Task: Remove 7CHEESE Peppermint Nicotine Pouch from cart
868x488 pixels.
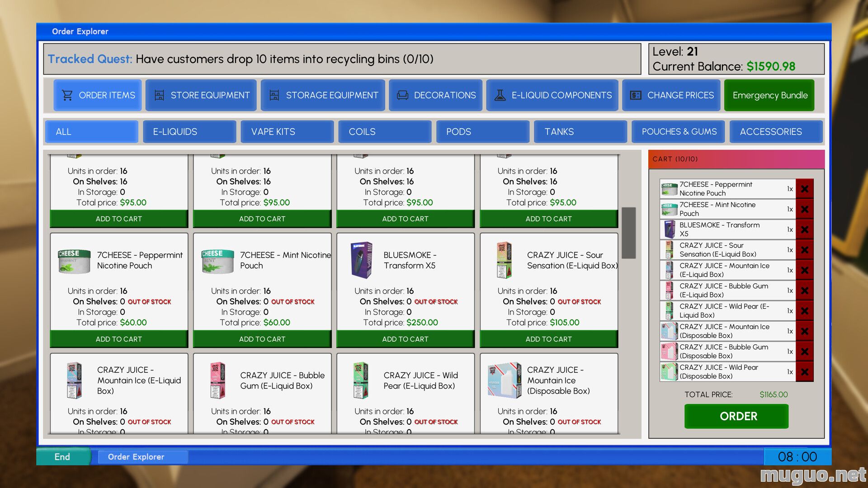Action: click(805, 189)
